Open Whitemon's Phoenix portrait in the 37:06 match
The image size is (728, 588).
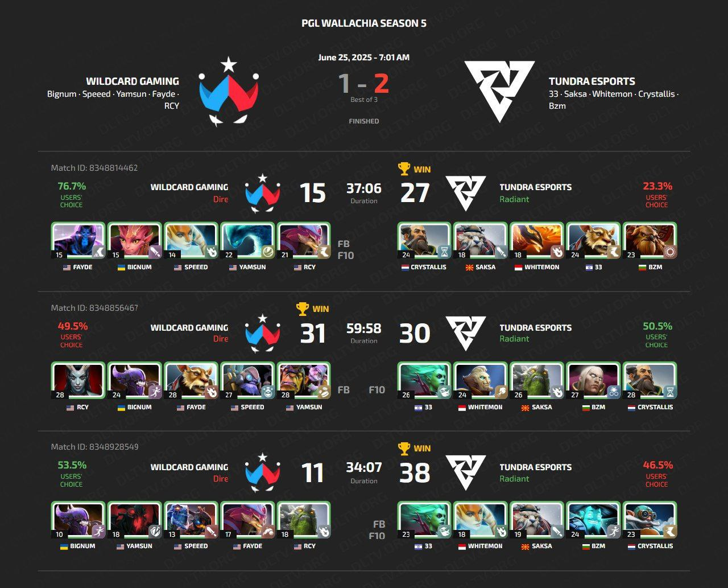[x=536, y=241]
